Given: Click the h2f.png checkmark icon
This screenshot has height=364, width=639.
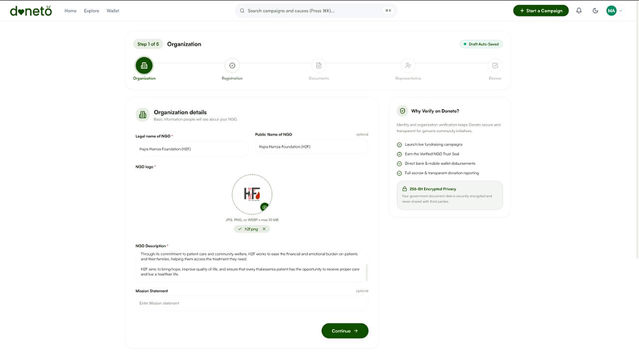Looking at the screenshot, I should [240, 229].
